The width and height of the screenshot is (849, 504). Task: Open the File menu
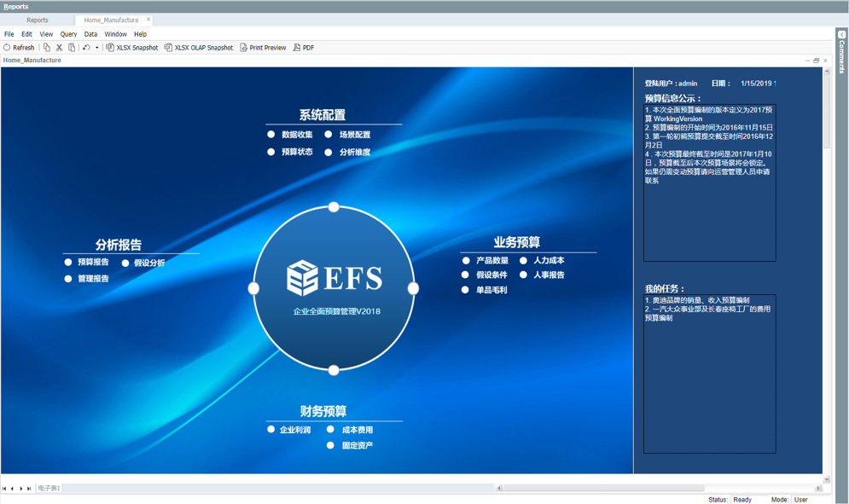9,34
